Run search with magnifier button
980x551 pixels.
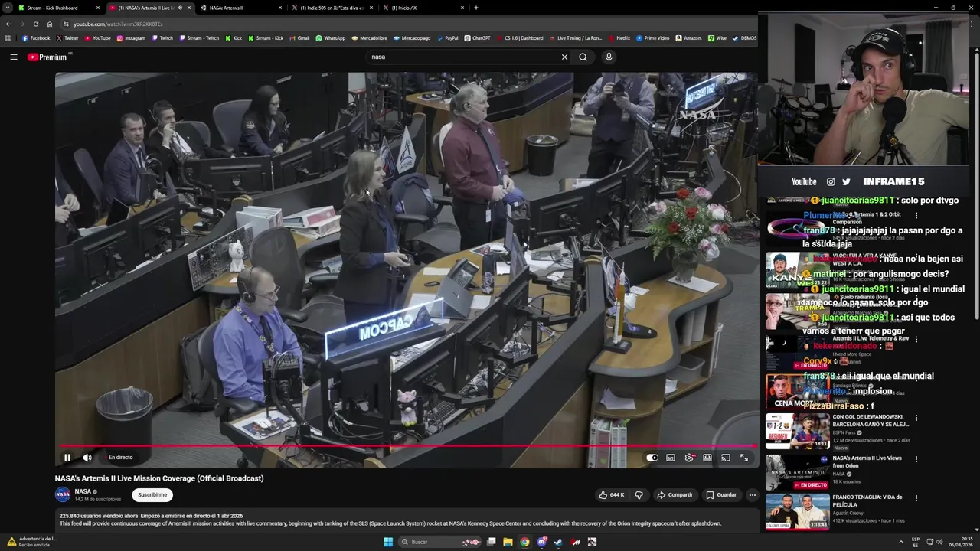[583, 57]
